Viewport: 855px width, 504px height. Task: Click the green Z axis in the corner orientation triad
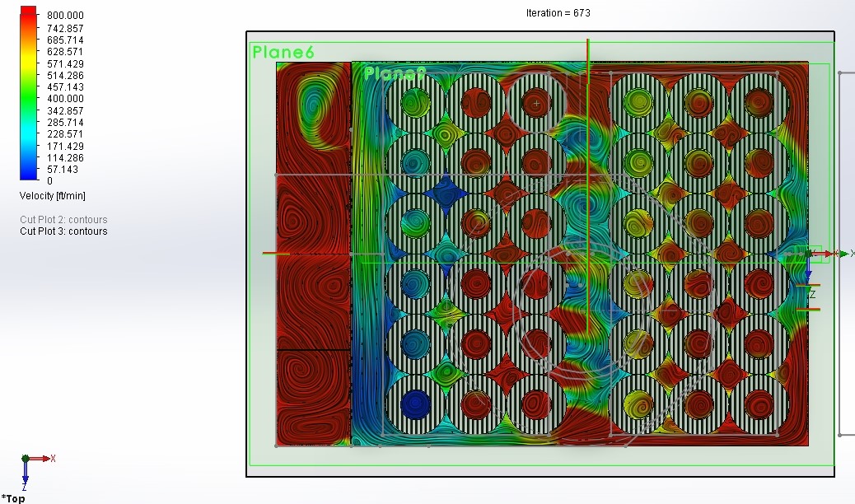pyautogui.click(x=25, y=459)
